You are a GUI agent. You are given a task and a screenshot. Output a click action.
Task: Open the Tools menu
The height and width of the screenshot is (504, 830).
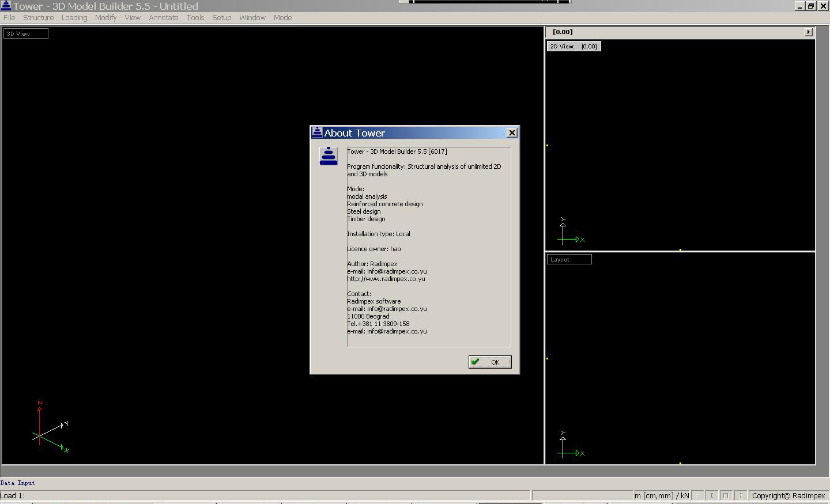[x=195, y=17]
